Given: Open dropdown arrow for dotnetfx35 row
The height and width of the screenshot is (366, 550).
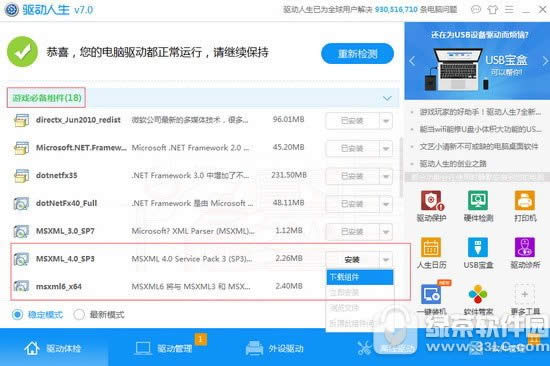Looking at the screenshot, I should tap(385, 177).
